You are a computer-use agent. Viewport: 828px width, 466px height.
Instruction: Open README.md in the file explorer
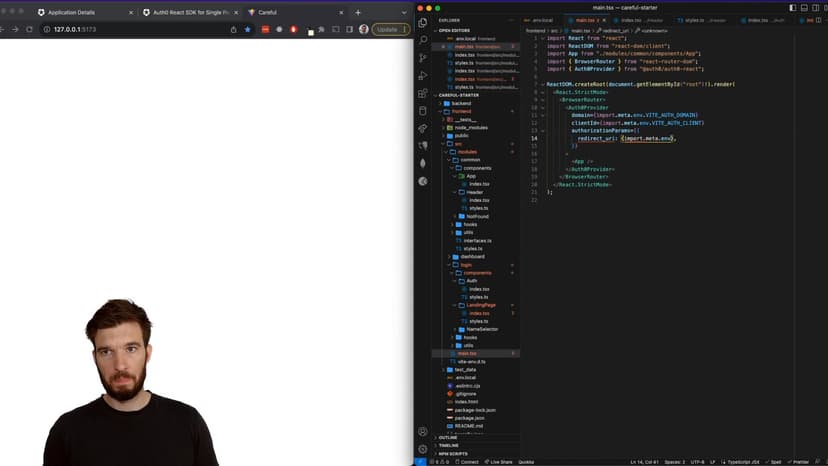coord(467,426)
